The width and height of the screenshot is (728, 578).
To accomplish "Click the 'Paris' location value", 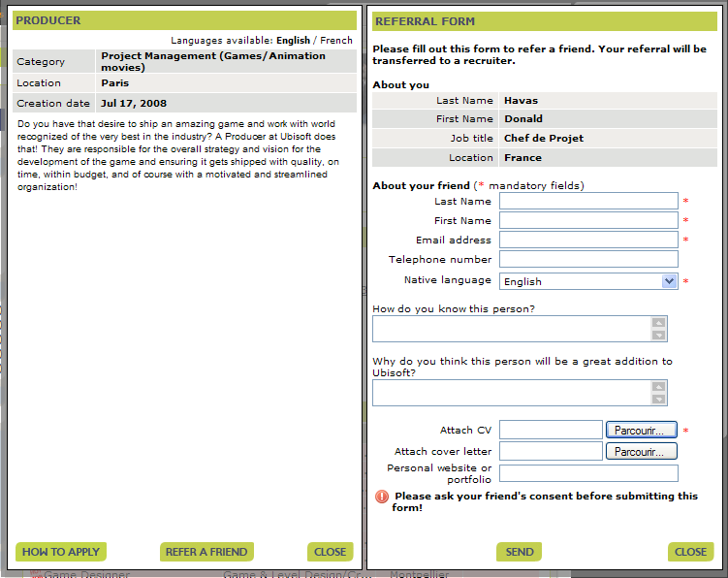I will pos(115,83).
